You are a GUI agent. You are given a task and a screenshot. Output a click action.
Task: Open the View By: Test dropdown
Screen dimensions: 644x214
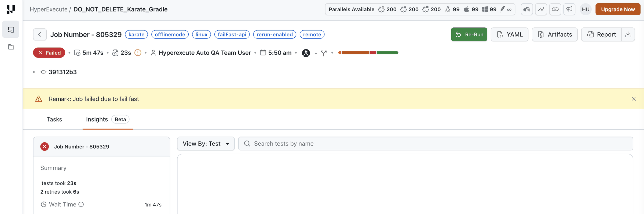(x=206, y=144)
